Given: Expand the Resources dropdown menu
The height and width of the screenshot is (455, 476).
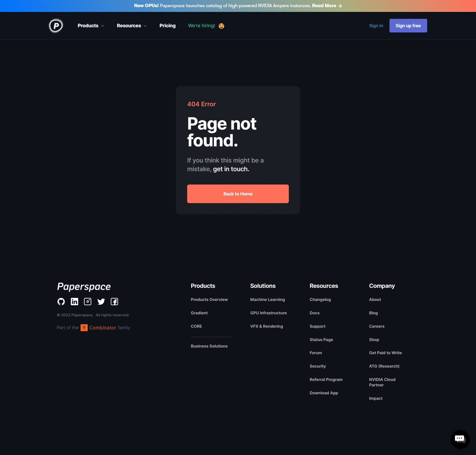Looking at the screenshot, I should click(132, 26).
